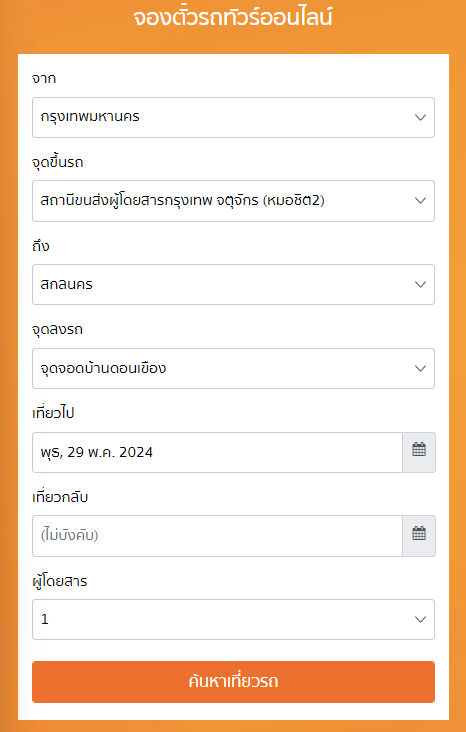466x732 pixels.
Task: Click the จองตั๋วรถทัวร์ออนไลน์ heading
Action: (233, 18)
